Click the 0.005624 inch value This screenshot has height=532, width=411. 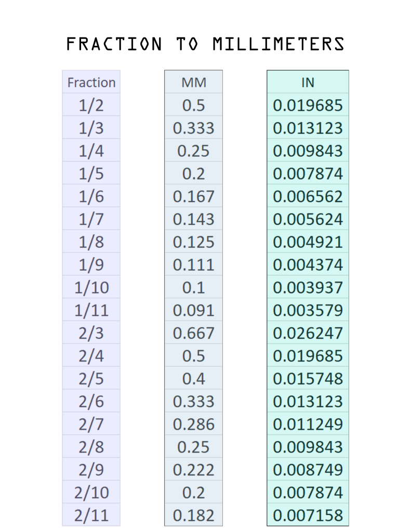308,219
